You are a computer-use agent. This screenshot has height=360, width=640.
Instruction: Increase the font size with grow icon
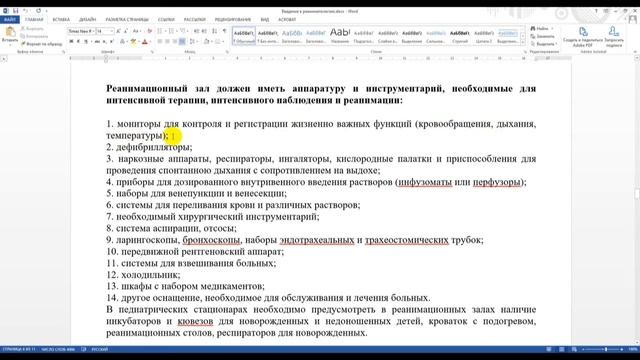pos(118,31)
